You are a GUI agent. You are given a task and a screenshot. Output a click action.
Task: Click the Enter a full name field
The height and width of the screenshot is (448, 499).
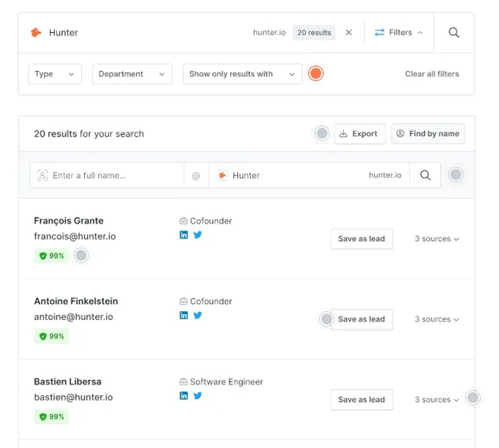click(x=107, y=176)
